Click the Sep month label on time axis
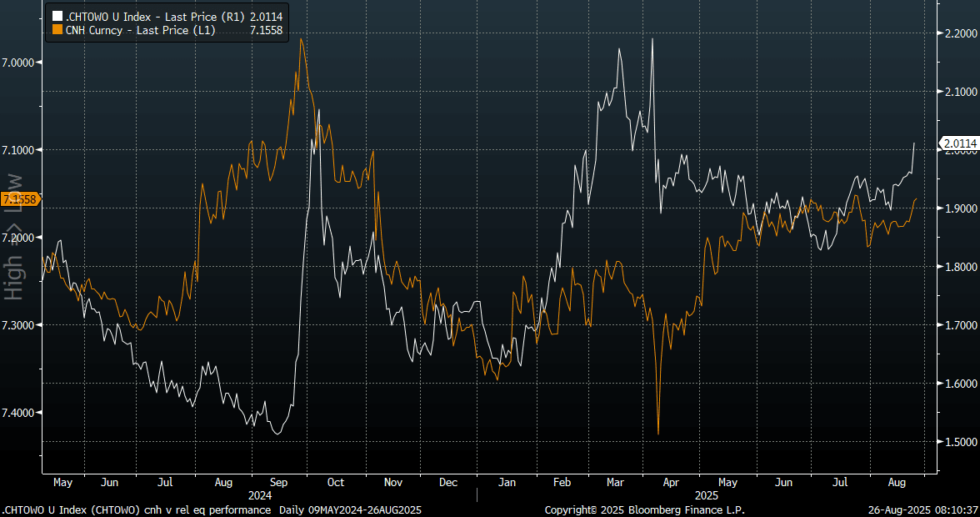The height and width of the screenshot is (517, 980). 280,482
